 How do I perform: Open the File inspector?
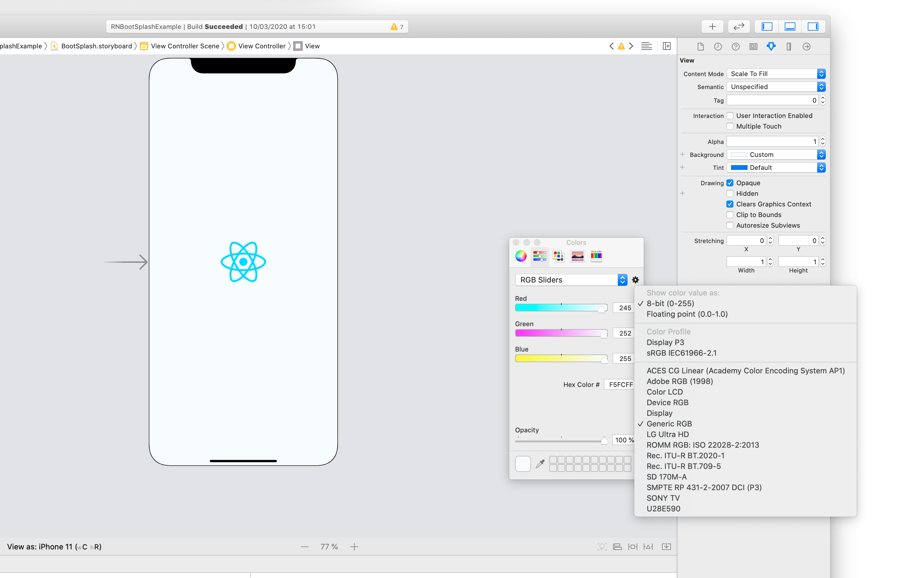coord(701,46)
